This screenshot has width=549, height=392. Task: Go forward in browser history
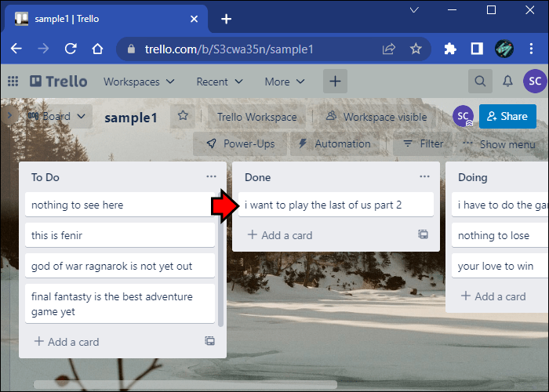(x=43, y=49)
